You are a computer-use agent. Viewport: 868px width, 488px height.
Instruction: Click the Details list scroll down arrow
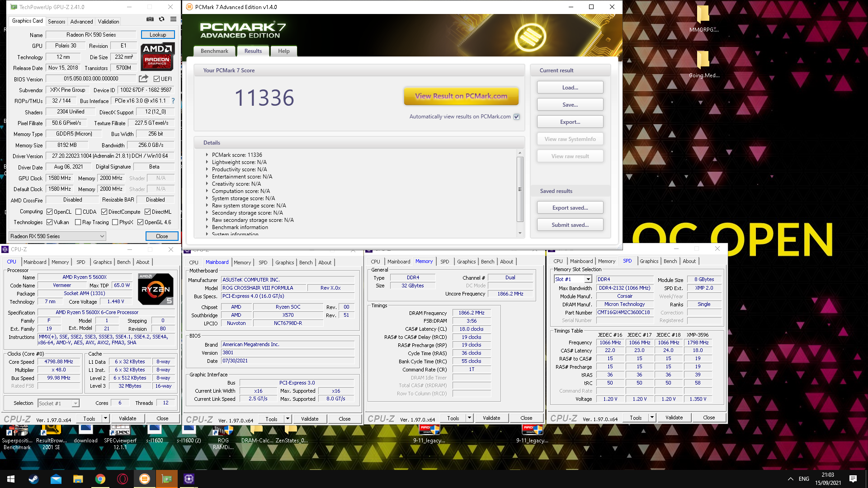click(520, 233)
